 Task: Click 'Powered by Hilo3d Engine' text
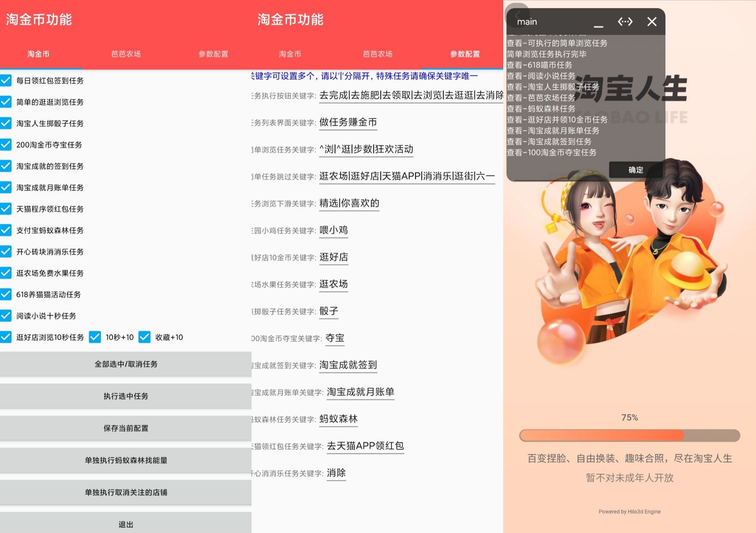point(629,511)
